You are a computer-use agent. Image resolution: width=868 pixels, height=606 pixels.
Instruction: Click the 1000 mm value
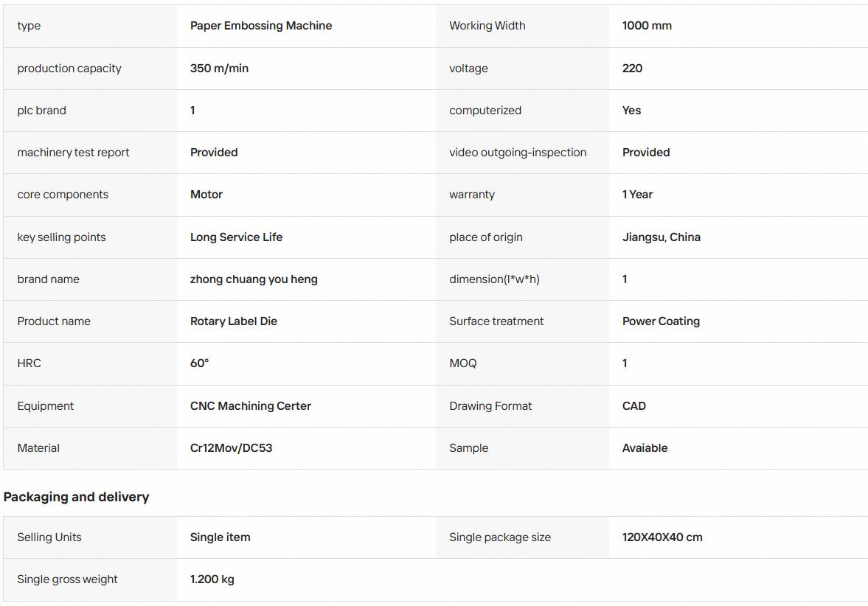(647, 26)
